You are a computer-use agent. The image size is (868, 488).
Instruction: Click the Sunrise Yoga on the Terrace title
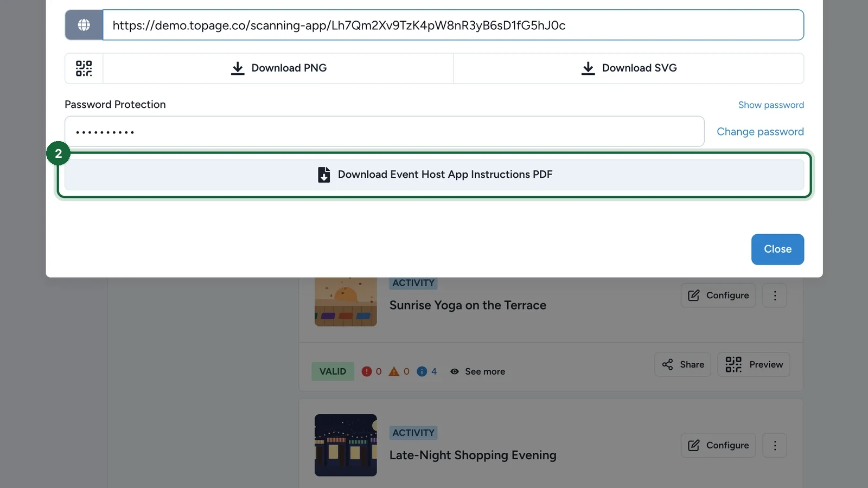click(468, 305)
